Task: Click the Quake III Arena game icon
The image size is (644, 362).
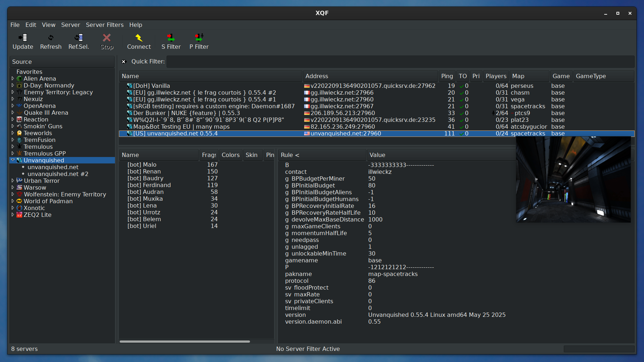Action: 20,113
